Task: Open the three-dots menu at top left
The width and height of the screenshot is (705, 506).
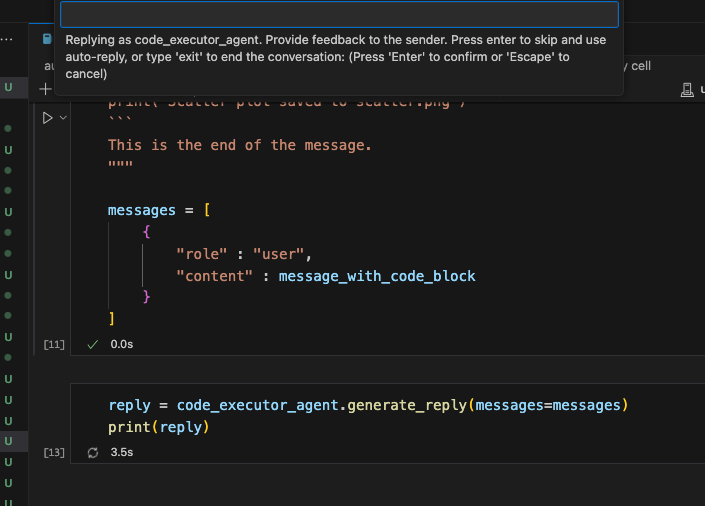Action: pos(6,40)
